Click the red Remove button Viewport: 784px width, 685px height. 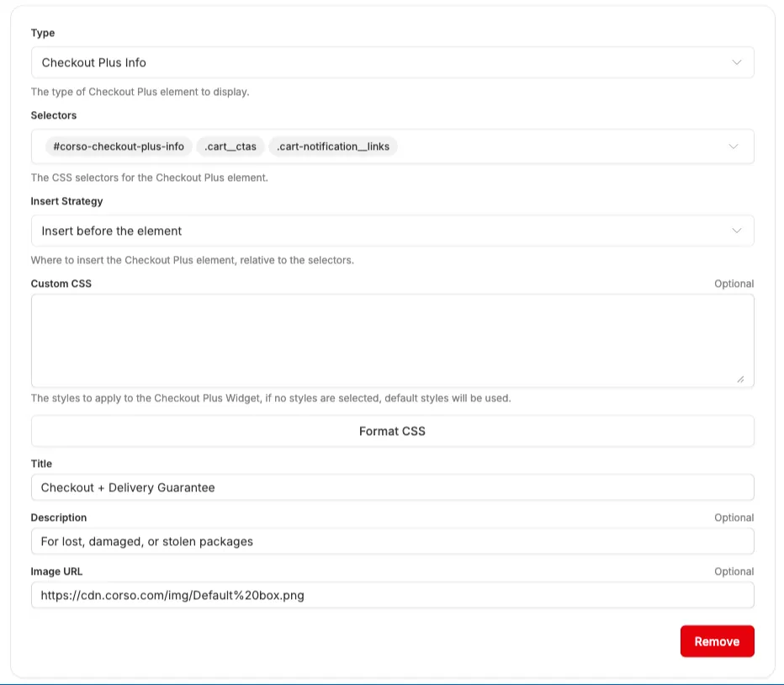tap(717, 641)
